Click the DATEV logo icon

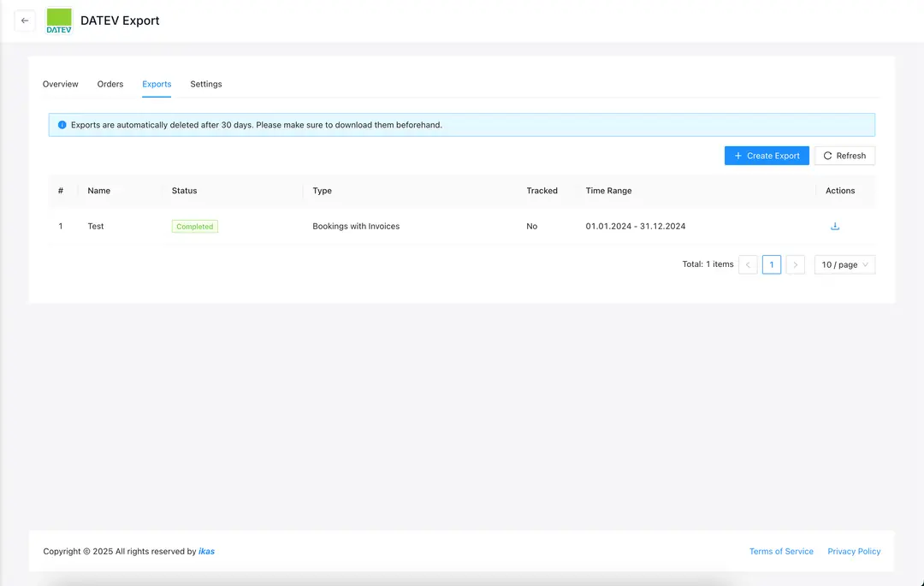coord(59,21)
